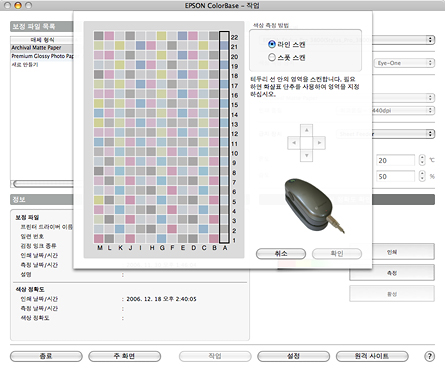Click the down arrow area-selection button
This screenshot has height=371, width=445.
(x=306, y=155)
